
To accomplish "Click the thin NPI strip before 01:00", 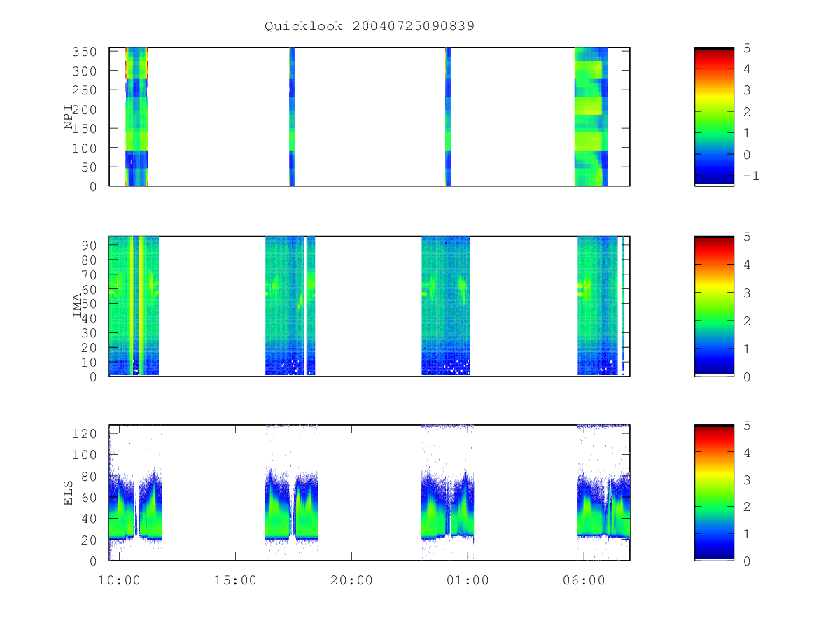I will (448, 117).
